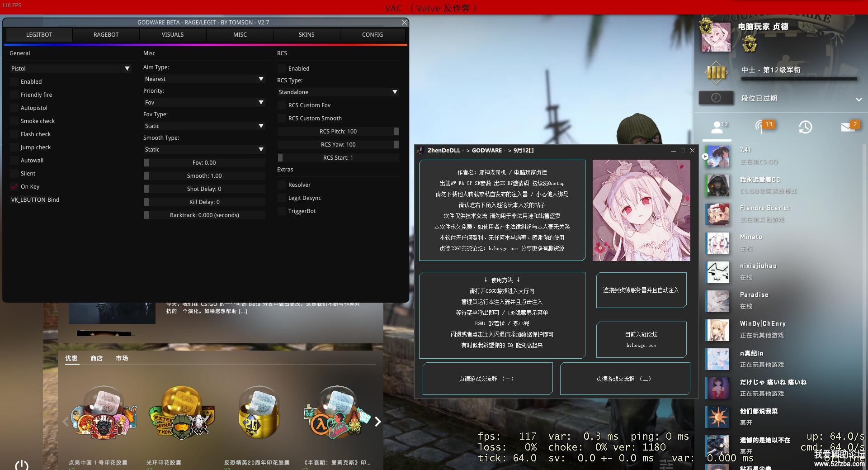Expand the 段位已过期 rank chevron
Viewport: 868px width, 470px height.
(859, 99)
